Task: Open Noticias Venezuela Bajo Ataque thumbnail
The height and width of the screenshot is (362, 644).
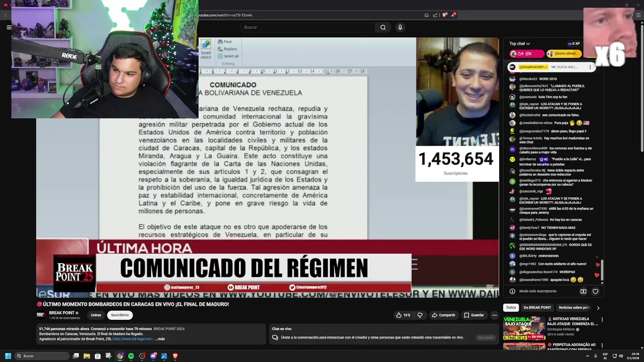Action: click(524, 327)
